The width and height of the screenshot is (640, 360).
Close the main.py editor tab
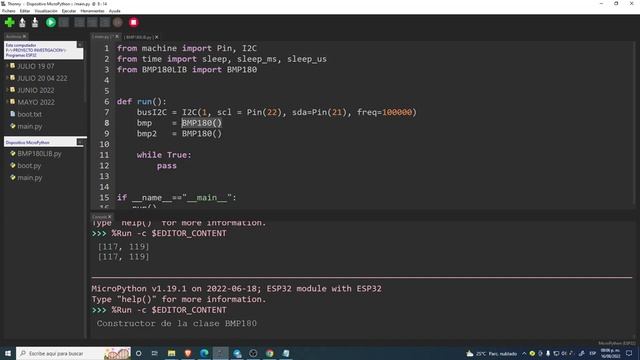(x=117, y=37)
